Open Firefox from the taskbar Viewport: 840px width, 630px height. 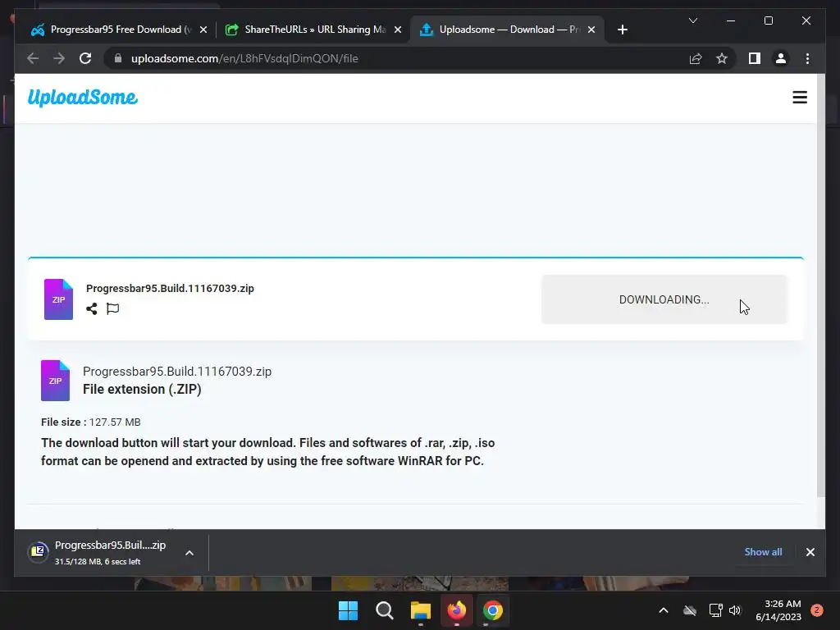pyautogui.click(x=456, y=610)
